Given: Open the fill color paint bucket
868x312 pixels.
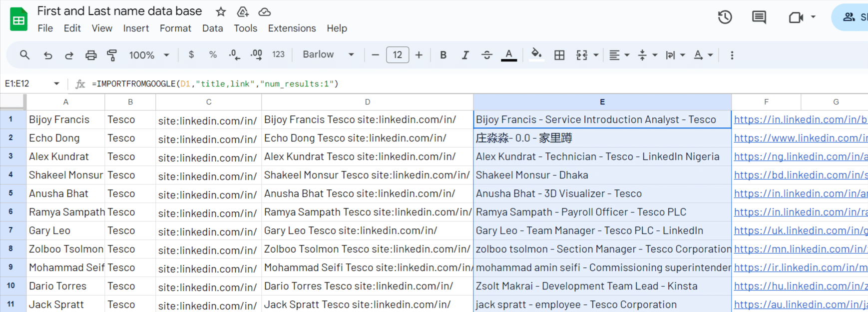Looking at the screenshot, I should [x=536, y=54].
